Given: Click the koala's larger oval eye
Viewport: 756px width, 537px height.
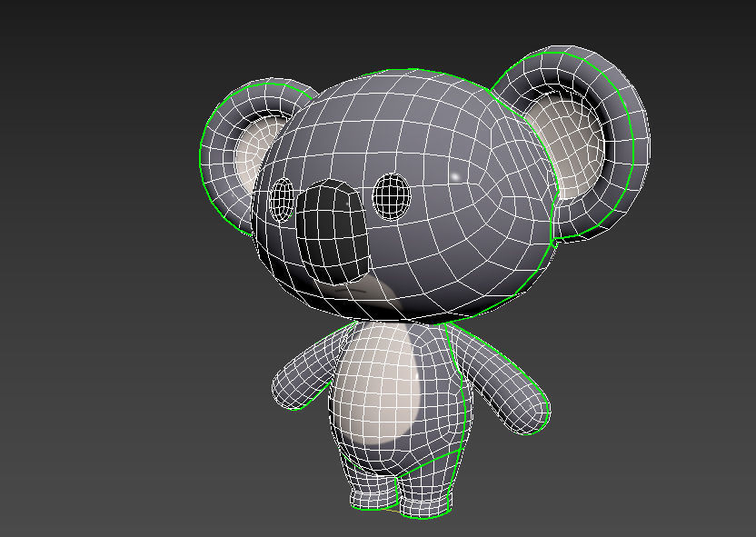Looking at the screenshot, I should point(392,196).
